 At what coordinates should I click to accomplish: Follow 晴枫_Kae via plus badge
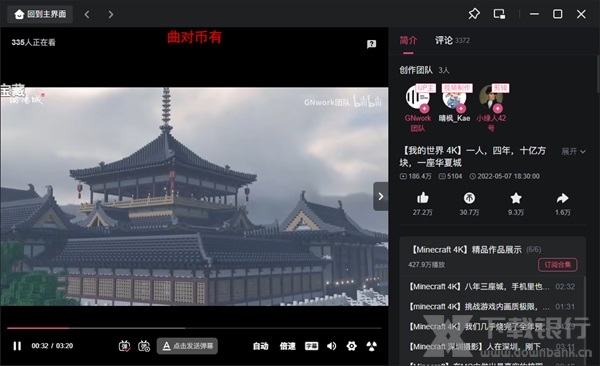tap(461, 108)
